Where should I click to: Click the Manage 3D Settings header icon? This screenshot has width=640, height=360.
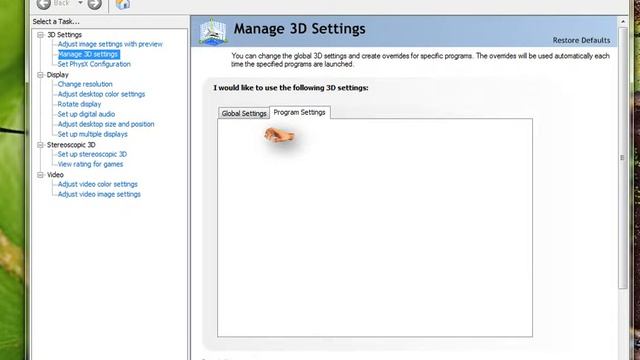tap(213, 31)
